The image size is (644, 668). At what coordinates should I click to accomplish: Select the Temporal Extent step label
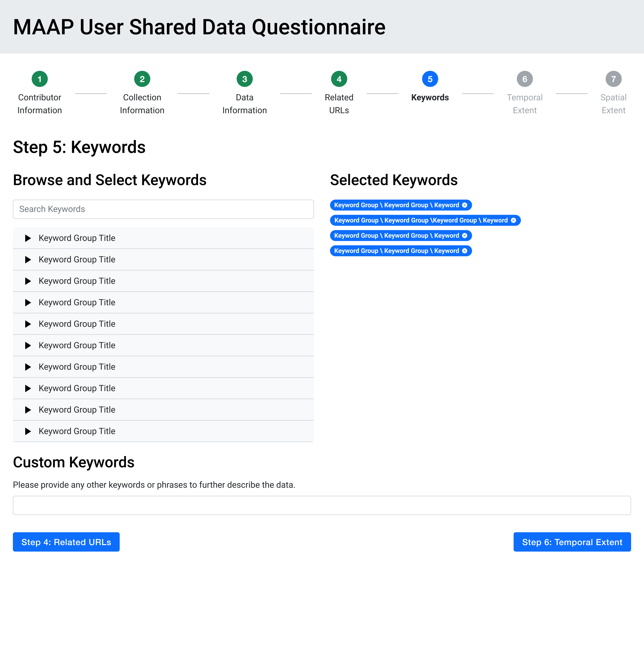pos(525,104)
